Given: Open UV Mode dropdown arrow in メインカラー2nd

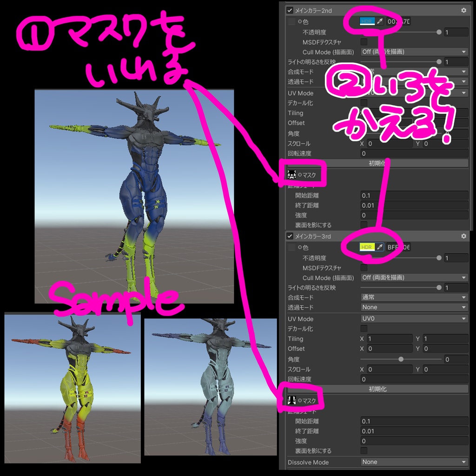Looking at the screenshot, I should pos(463,93).
